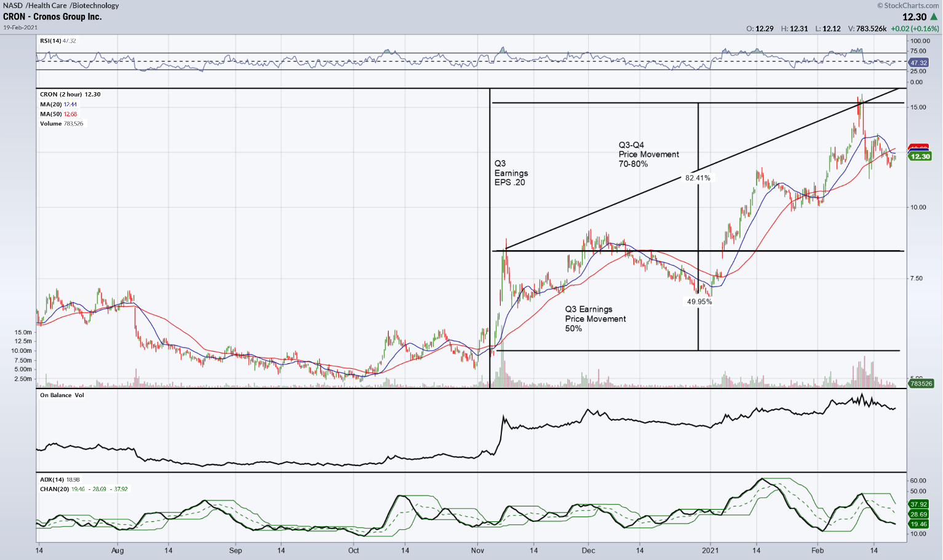This screenshot has height=560, width=943.
Task: Click the "49.95%" measurement label
Action: point(699,302)
